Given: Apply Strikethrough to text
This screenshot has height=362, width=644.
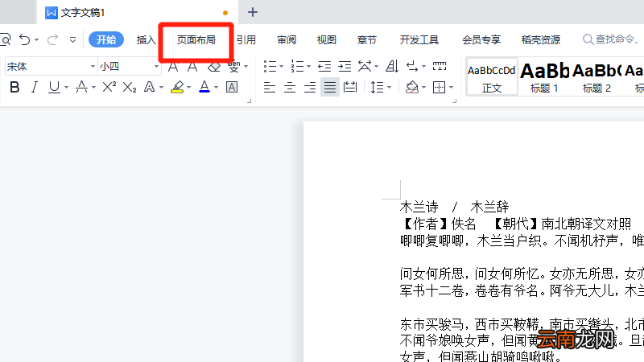Looking at the screenshot, I should pyautogui.click(x=81, y=87).
